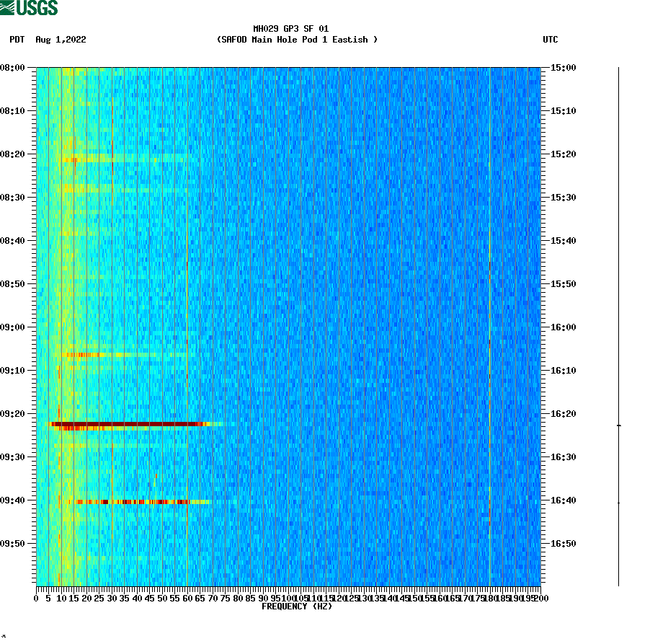Screen dimensions: 650x644
Task: Click the event spike marker on right trace
Action: [618, 425]
